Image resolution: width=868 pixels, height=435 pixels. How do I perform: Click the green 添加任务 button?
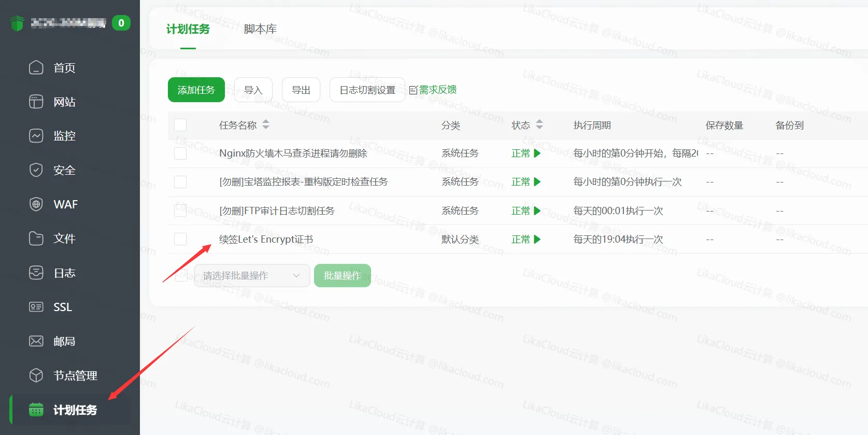point(196,90)
